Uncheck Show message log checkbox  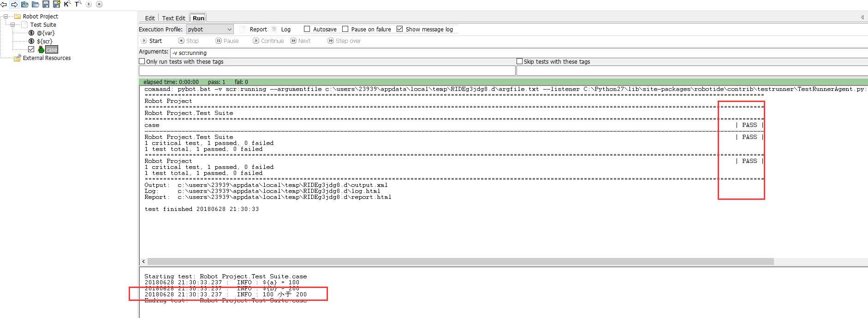pos(399,29)
